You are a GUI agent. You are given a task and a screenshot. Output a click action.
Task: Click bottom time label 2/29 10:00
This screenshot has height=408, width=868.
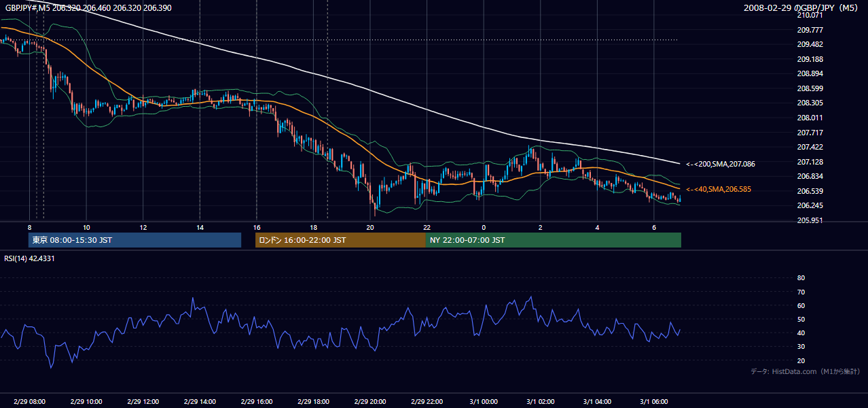[x=86, y=402]
